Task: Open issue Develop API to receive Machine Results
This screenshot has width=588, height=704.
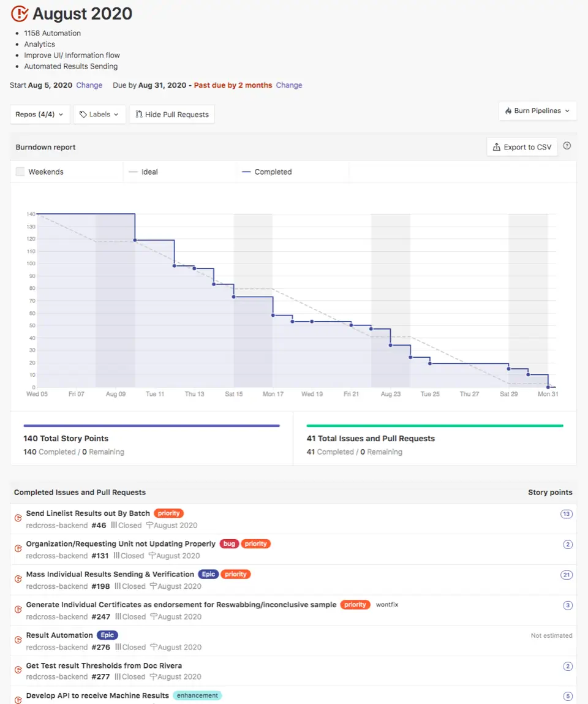Action: [97, 695]
